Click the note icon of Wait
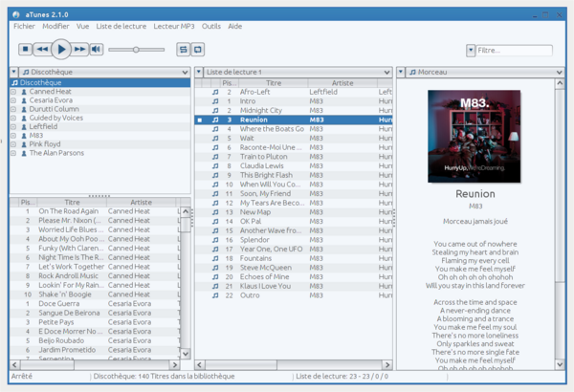 coord(215,139)
